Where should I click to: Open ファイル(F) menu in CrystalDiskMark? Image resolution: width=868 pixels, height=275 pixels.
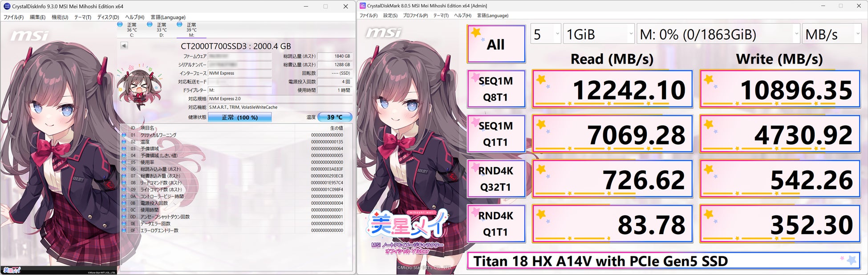(x=369, y=16)
